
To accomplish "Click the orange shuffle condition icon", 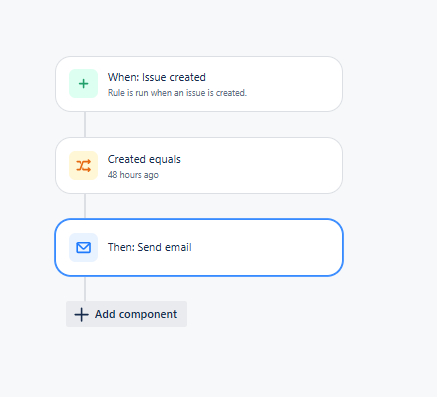I will (83, 166).
